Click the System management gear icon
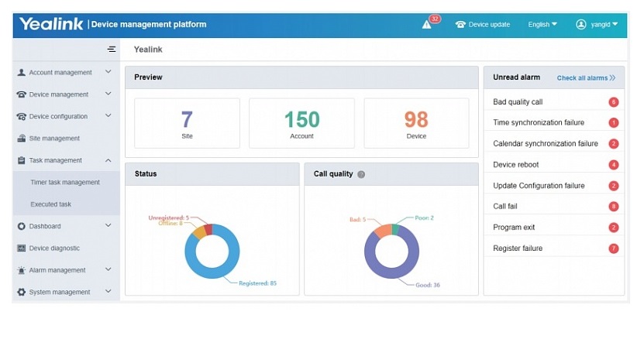The width and height of the screenshot is (644, 346). (x=22, y=293)
